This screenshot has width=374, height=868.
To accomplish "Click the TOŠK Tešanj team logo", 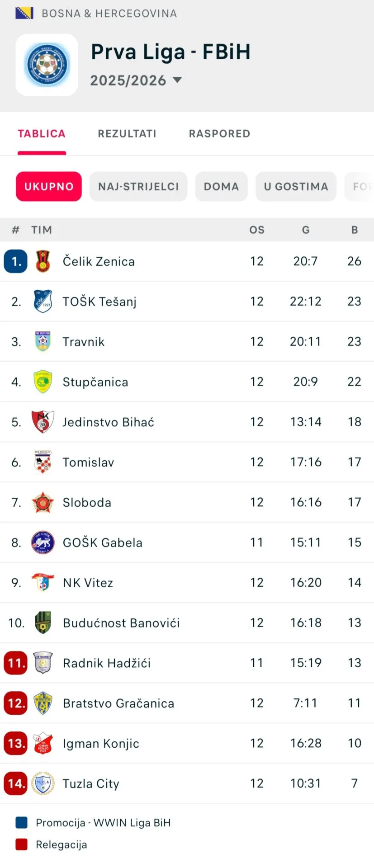I will pos(43,302).
